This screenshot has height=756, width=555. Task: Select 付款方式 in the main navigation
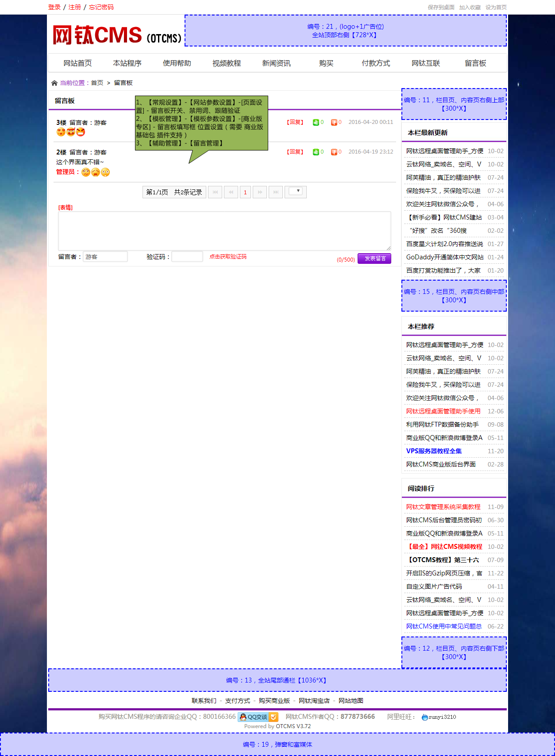376,63
